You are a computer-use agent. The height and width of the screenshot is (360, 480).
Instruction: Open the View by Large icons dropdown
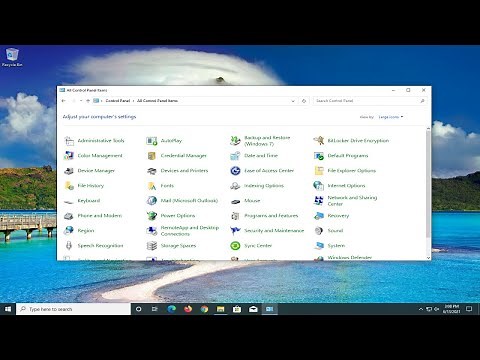pyautogui.click(x=391, y=117)
